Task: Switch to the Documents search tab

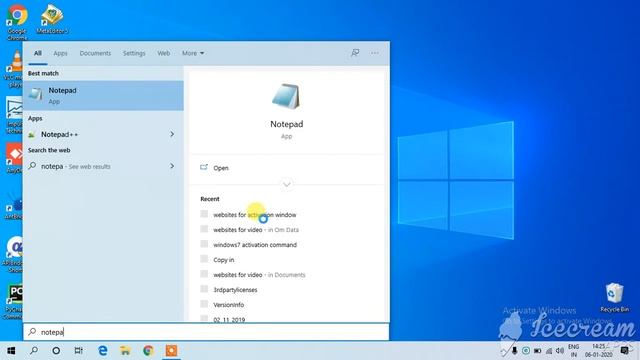Action: point(95,53)
